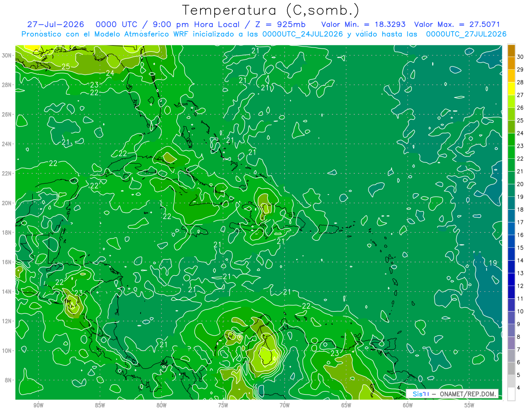532x411 pixels.
Task: Select the '28N' latitude axis label
Action: (8, 85)
